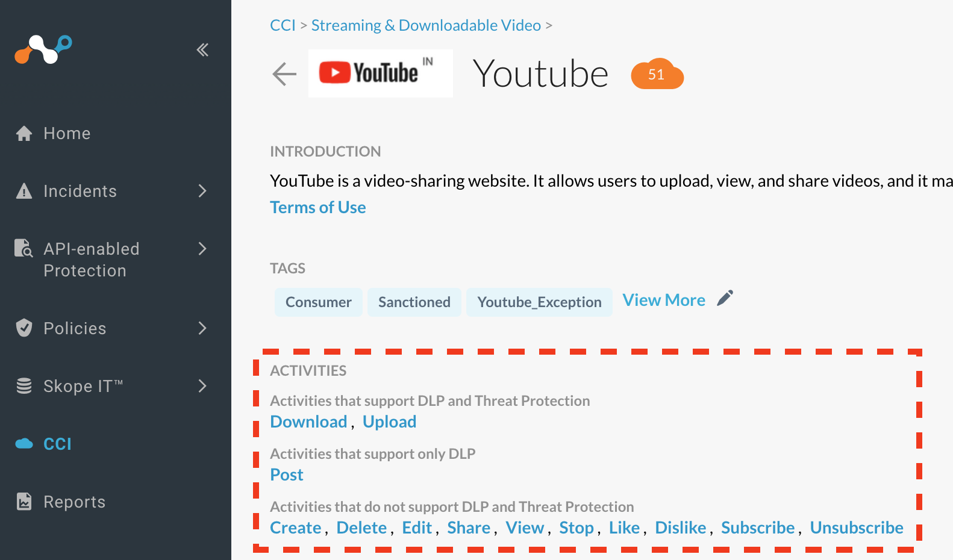This screenshot has height=560, width=953.
Task: Click the Stop activity link
Action: click(576, 527)
